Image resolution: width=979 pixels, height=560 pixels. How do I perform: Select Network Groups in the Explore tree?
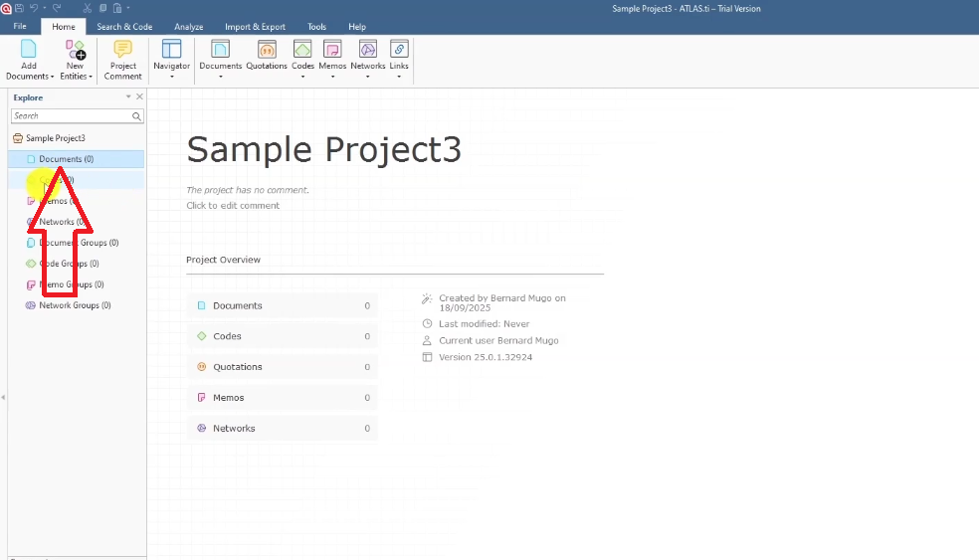[x=75, y=305]
